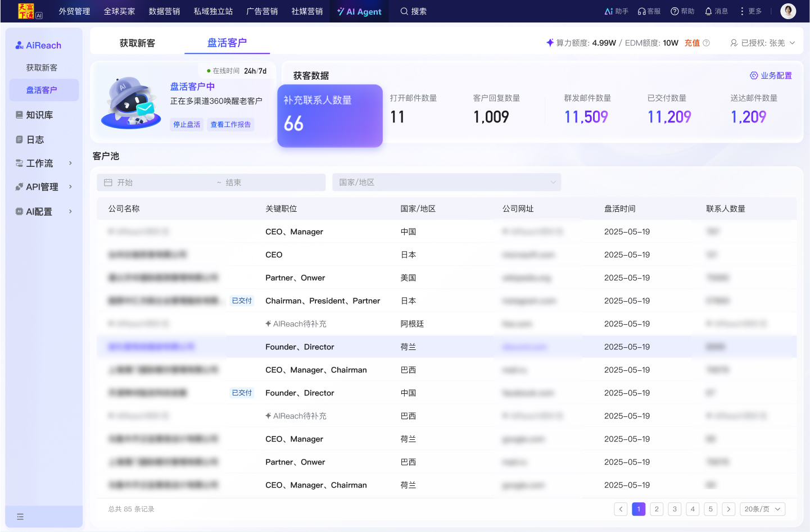Click the search magnifier icon in top bar

tap(404, 11)
